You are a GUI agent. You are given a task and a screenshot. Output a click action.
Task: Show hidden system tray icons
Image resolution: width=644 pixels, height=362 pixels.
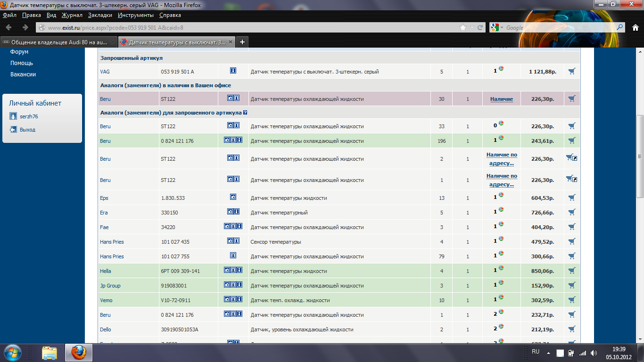point(548,353)
